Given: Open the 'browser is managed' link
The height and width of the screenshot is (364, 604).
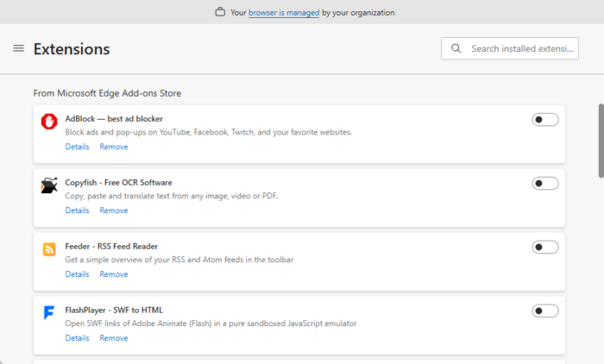Looking at the screenshot, I should pos(284,13).
